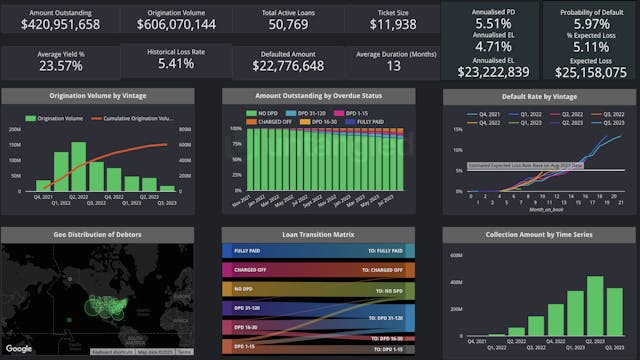Toggle the Q1, 2022 vintage legend line
The image size is (640, 360).
(x=525, y=114)
